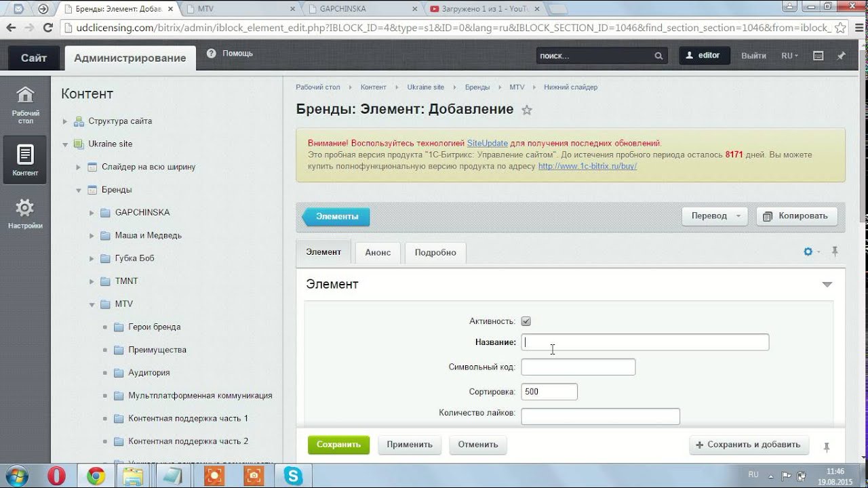
Task: Click Сохранить и добавить button
Action: coord(749,445)
